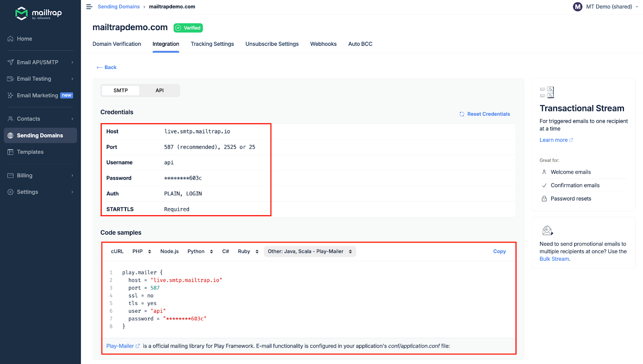The image size is (643, 364).
Task: Click the Mailtrap logo in the sidebar
Action: pos(38,13)
